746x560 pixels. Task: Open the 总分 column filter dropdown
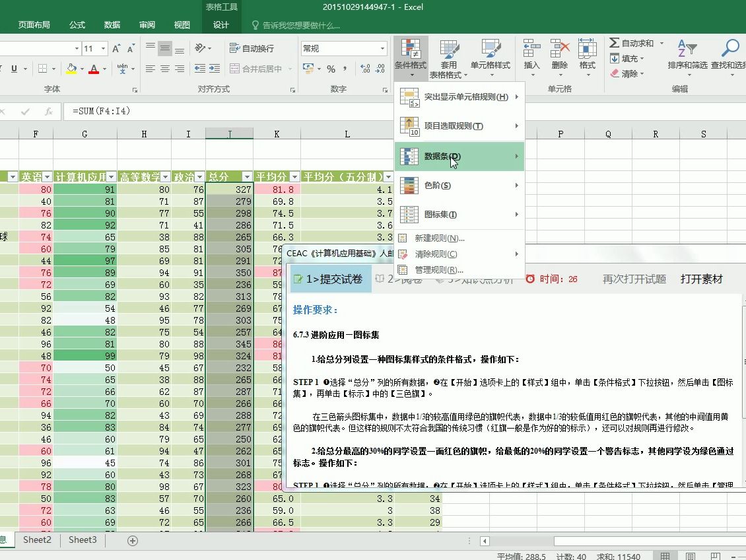click(x=246, y=176)
